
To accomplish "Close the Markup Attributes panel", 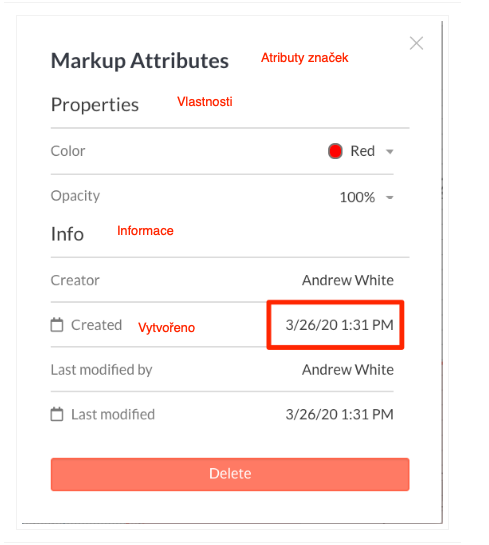I will pos(416,43).
